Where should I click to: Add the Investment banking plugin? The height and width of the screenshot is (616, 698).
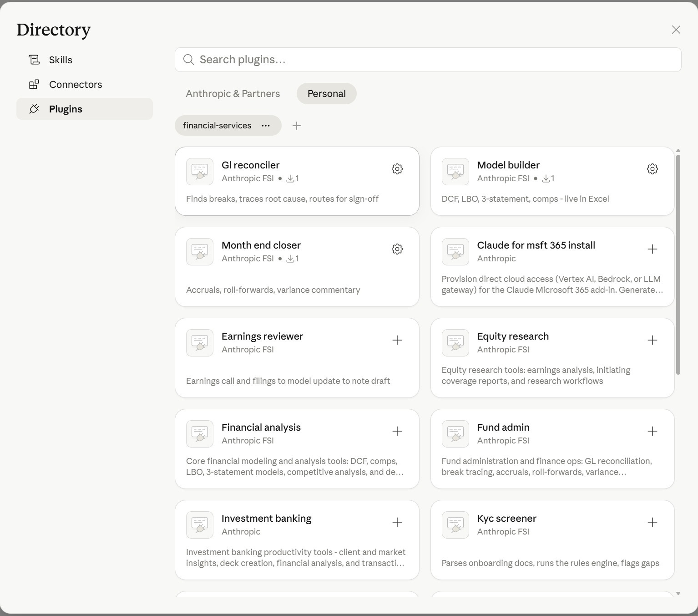[397, 522]
